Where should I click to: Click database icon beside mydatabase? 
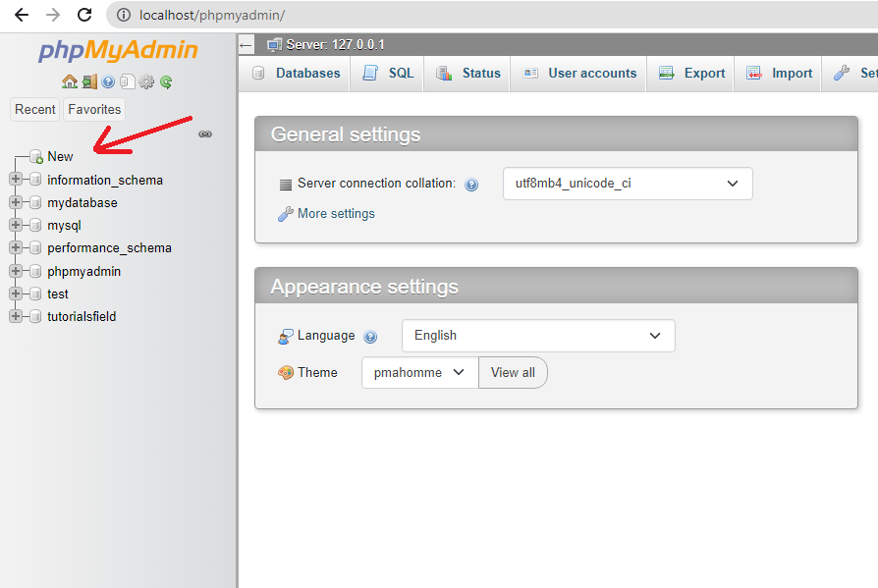click(x=35, y=202)
